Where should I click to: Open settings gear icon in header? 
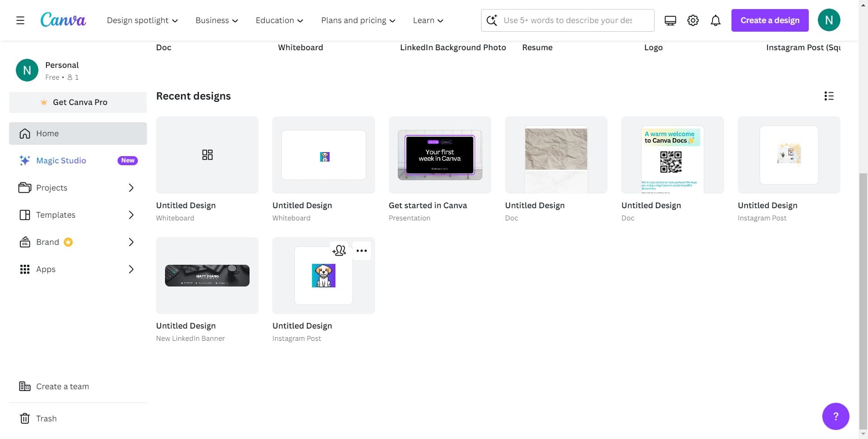click(x=693, y=20)
